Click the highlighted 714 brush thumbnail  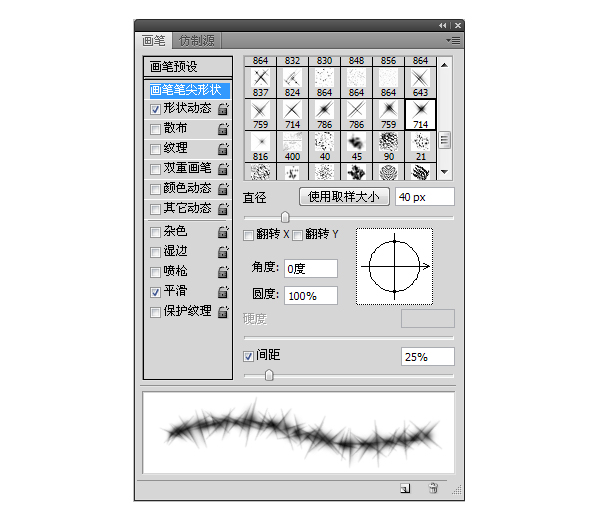420,114
